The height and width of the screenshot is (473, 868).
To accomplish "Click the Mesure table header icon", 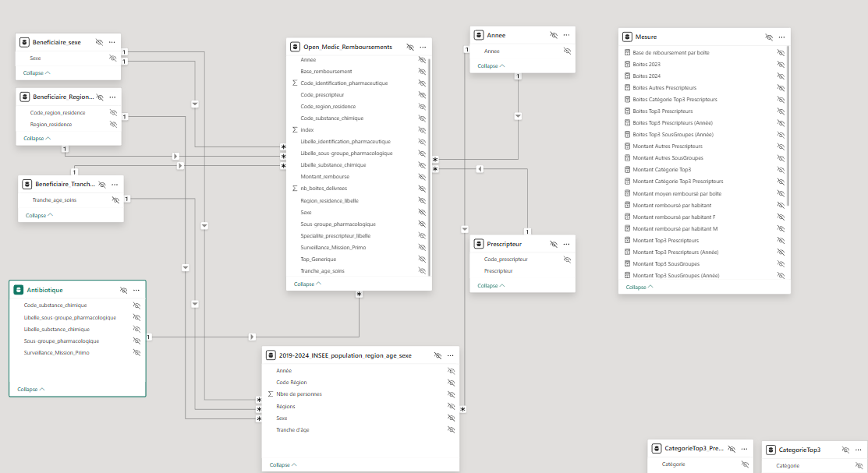I will click(x=627, y=37).
